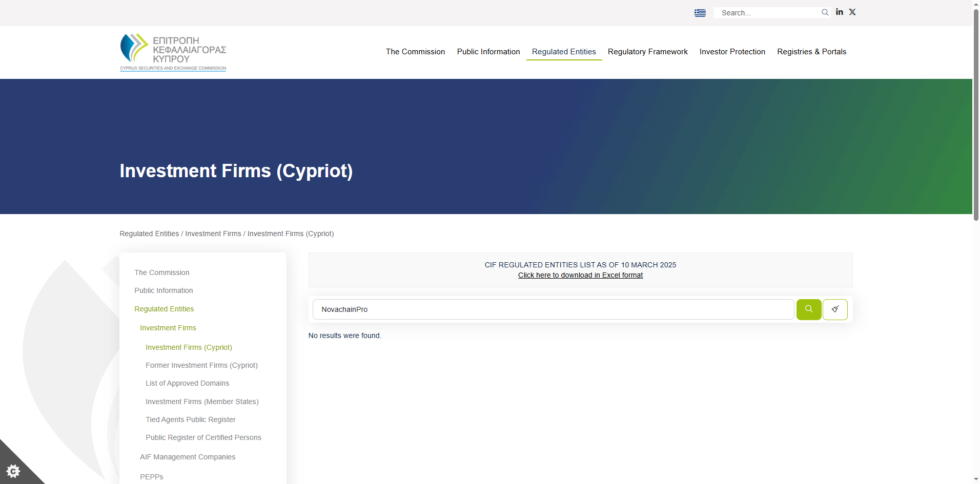The width and height of the screenshot is (980, 484).
Task: Open the LinkedIn icon link
Action: (x=839, y=12)
